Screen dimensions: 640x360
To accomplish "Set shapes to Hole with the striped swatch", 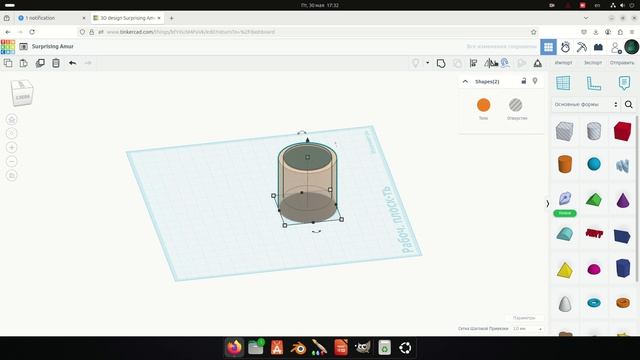I will 516,105.
